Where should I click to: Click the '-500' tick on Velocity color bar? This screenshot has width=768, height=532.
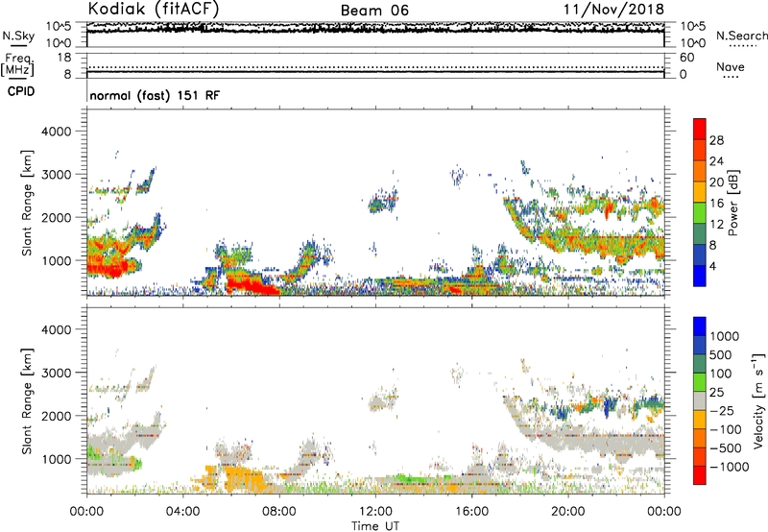(x=726, y=448)
